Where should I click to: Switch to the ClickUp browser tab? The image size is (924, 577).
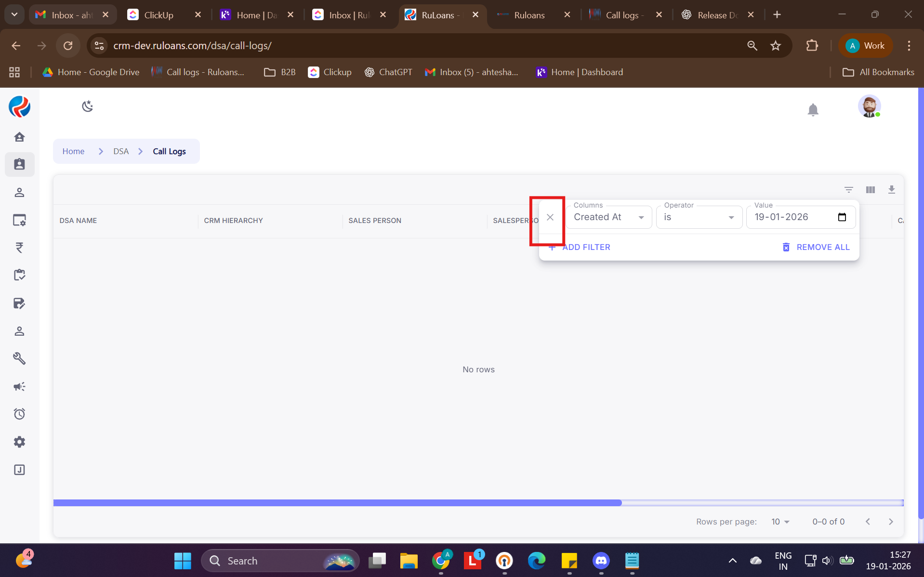pyautogui.click(x=158, y=15)
